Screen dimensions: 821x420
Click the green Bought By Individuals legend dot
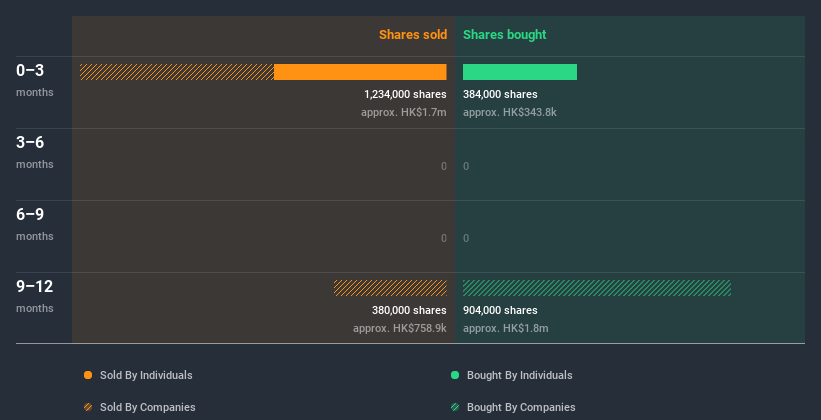coord(455,375)
